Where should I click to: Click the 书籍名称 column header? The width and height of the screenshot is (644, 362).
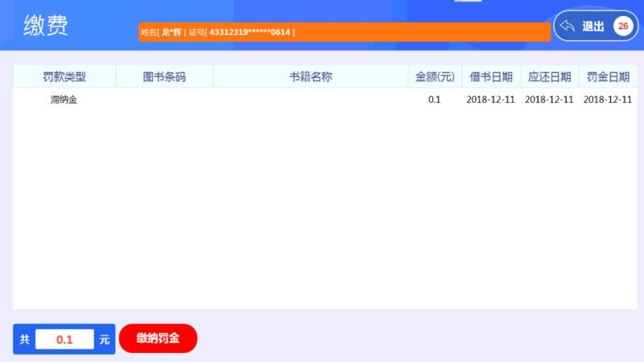click(311, 77)
